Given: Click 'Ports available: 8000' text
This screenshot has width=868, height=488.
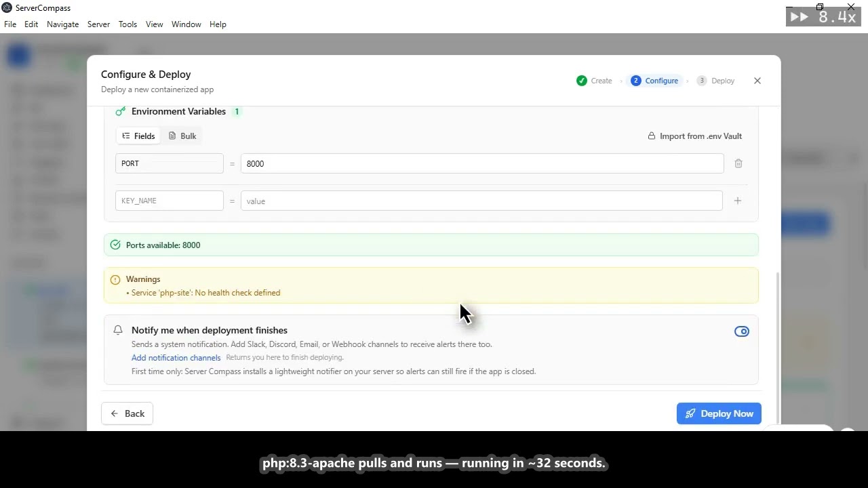Looking at the screenshot, I should (163, 245).
